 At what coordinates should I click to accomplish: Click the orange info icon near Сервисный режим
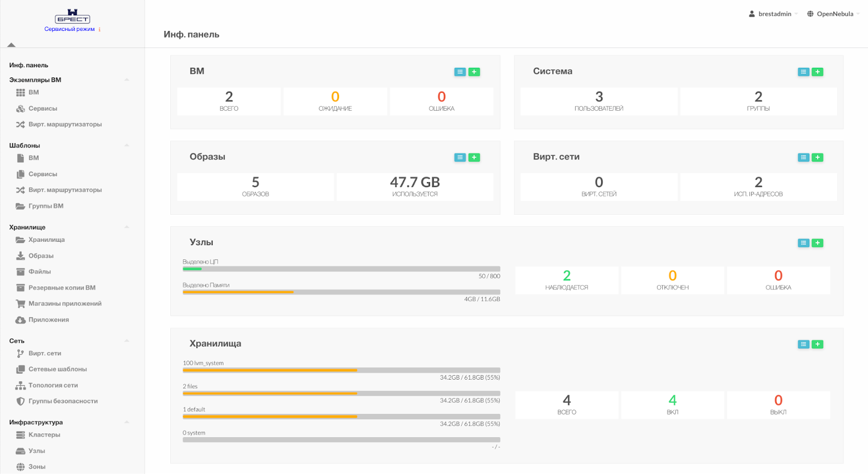click(100, 29)
